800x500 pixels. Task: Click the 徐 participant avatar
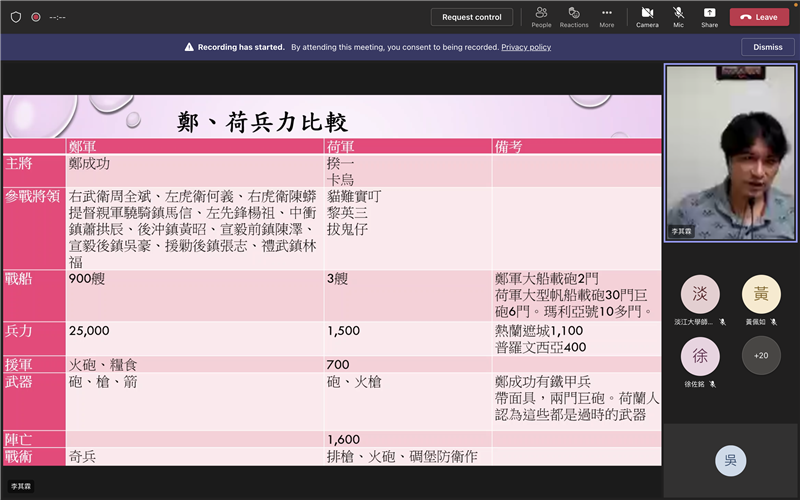click(700, 355)
